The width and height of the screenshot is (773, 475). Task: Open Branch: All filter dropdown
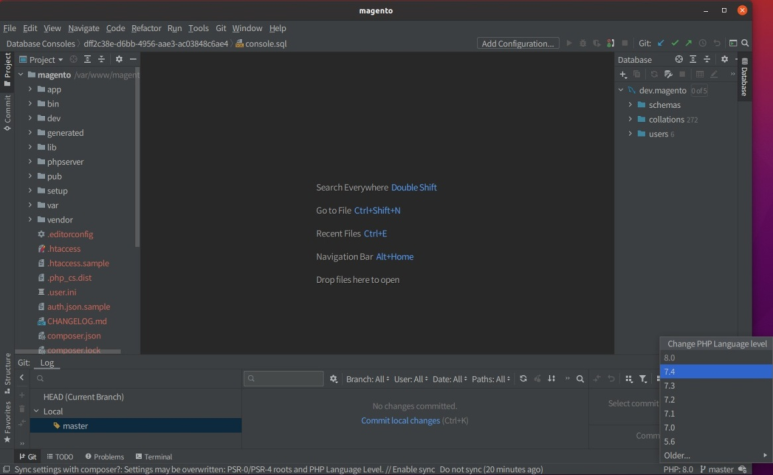tap(367, 379)
